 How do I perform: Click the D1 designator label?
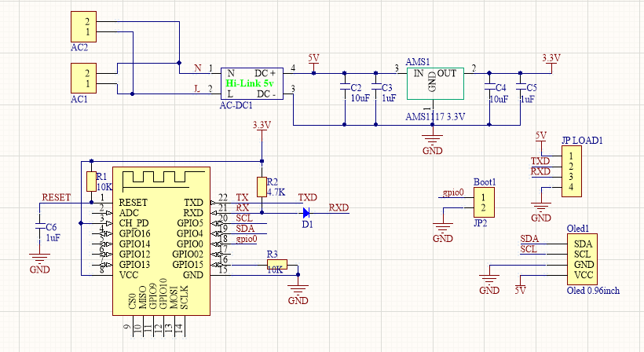click(307, 225)
